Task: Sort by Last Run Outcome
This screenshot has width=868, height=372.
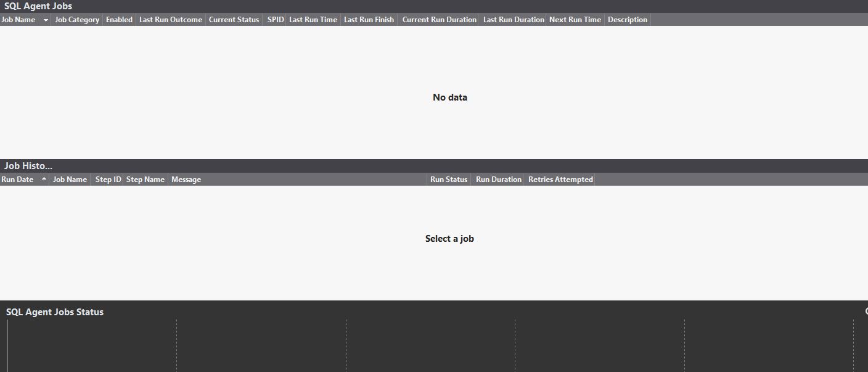Action: coord(171,20)
